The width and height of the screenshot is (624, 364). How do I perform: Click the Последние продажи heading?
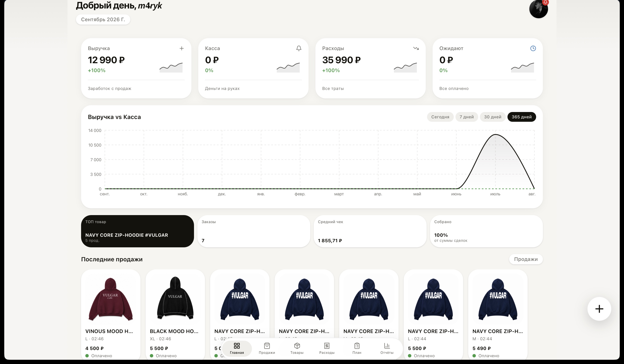click(x=112, y=259)
